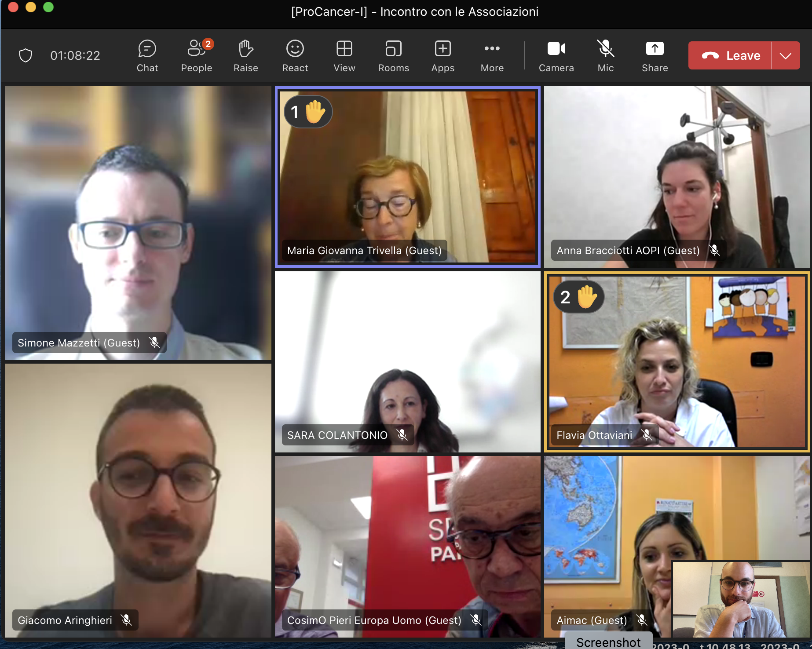Viewport: 812px width, 649px height.
Task: Click Giacomo Aringhieri's muted mic icon
Action: 126,620
